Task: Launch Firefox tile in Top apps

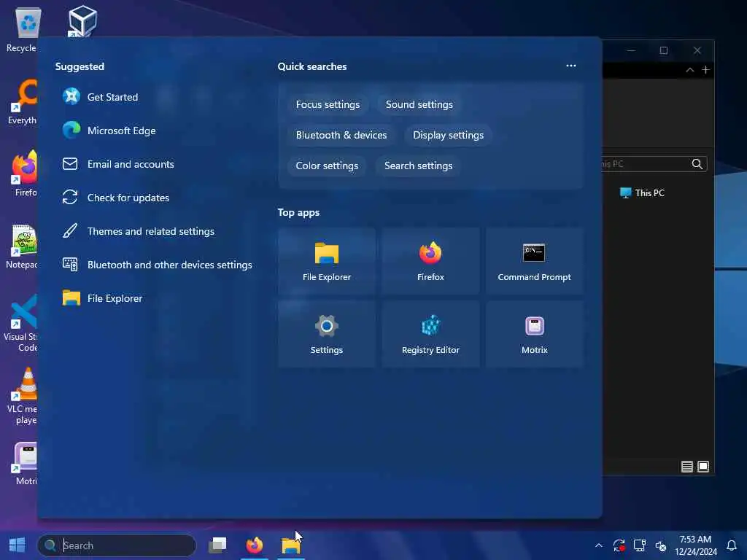Action: tap(430, 261)
